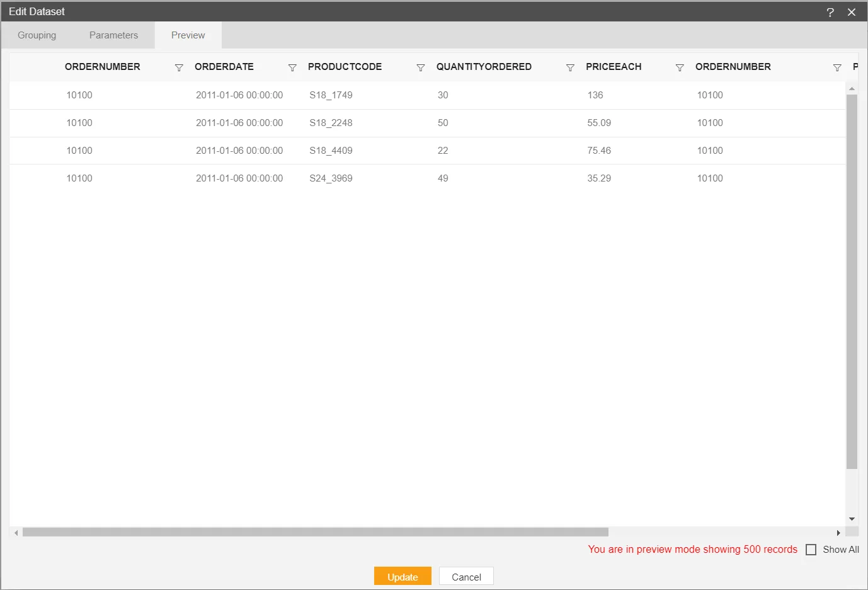Click the PRODUCTCODE filter funnel icon

point(421,67)
